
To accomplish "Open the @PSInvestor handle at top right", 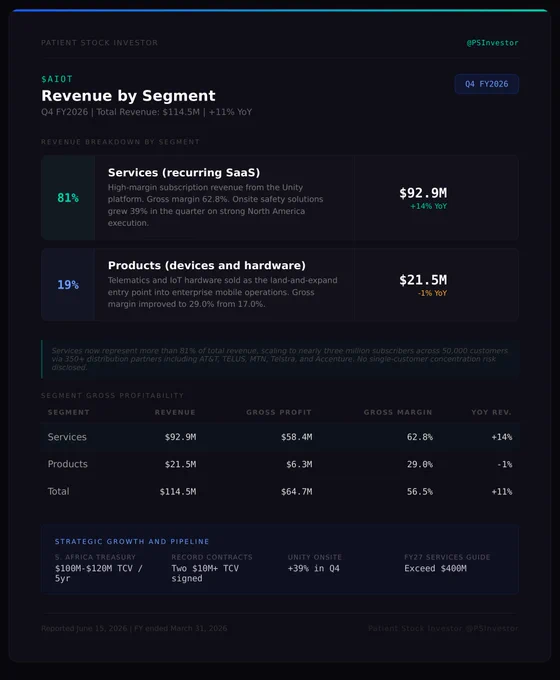I will pyautogui.click(x=492, y=43).
